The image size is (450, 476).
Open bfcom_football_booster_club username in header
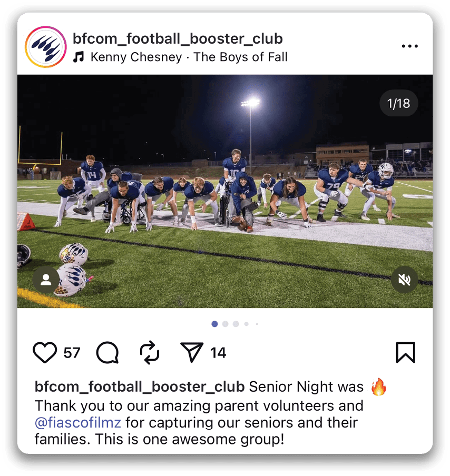[x=178, y=38]
